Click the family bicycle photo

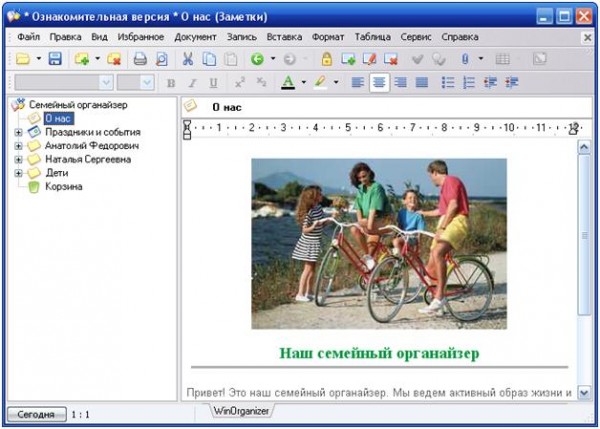[379, 244]
